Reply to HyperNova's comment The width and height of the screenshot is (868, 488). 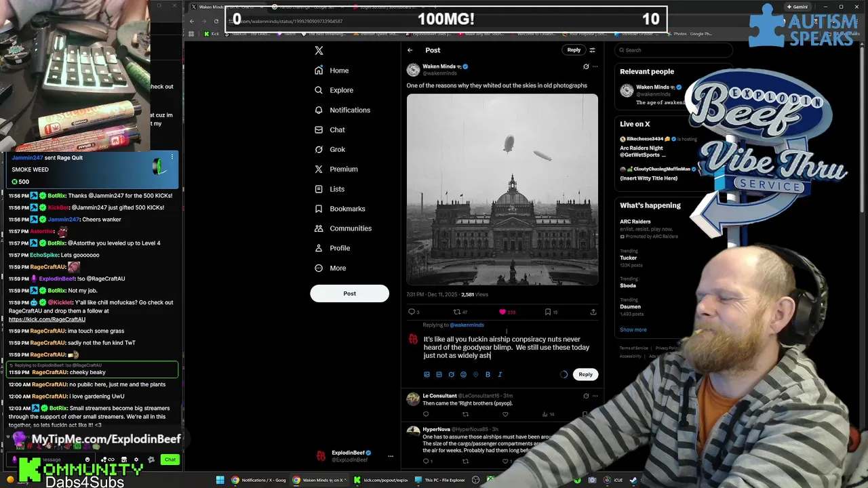pyautogui.click(x=426, y=461)
